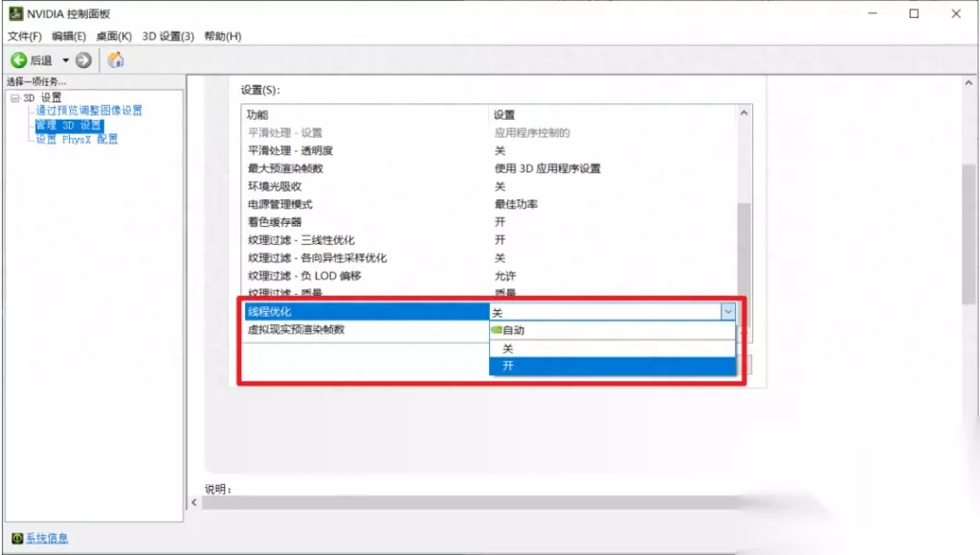Viewport: 980px width, 555px height.
Task: Select the 纹理过滤 - 各向异性采样优化 row
Action: coord(491,257)
